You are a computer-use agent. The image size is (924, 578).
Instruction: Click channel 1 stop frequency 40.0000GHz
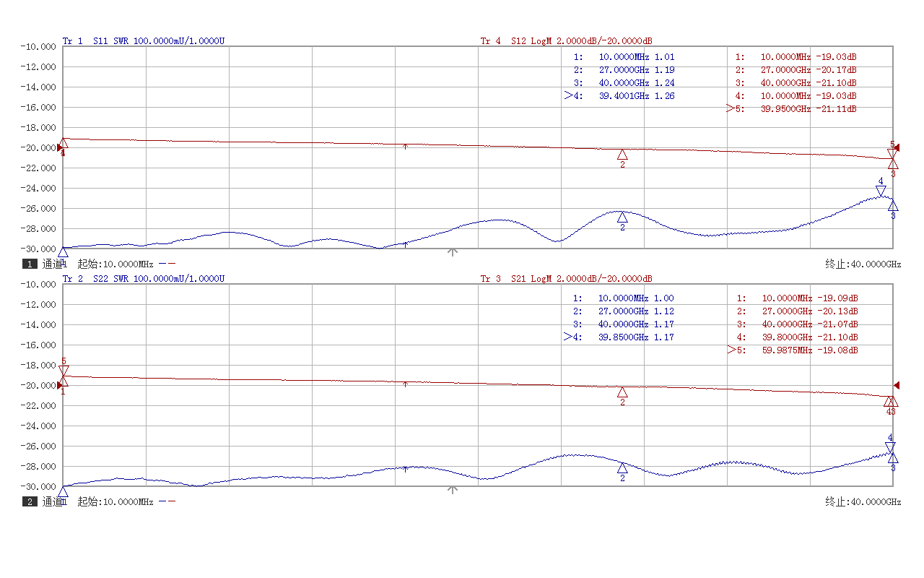[875, 264]
